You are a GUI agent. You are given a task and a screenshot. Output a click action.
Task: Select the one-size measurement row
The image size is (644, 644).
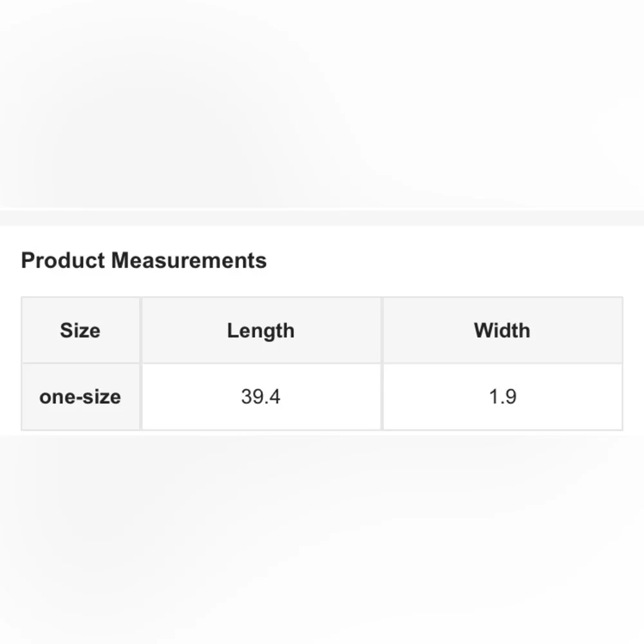(x=322, y=397)
